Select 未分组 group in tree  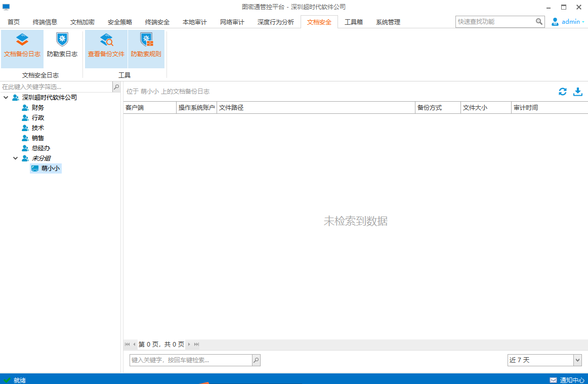[41, 158]
